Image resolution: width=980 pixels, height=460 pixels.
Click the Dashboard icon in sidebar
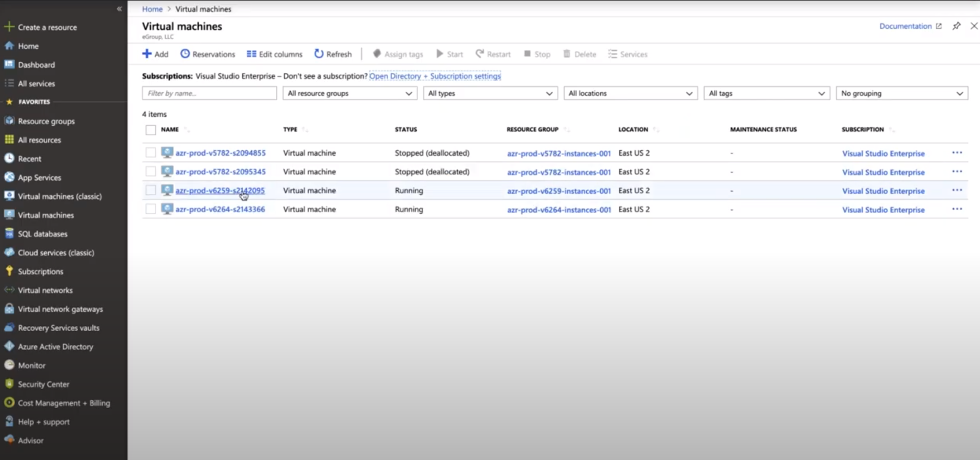tap(9, 64)
